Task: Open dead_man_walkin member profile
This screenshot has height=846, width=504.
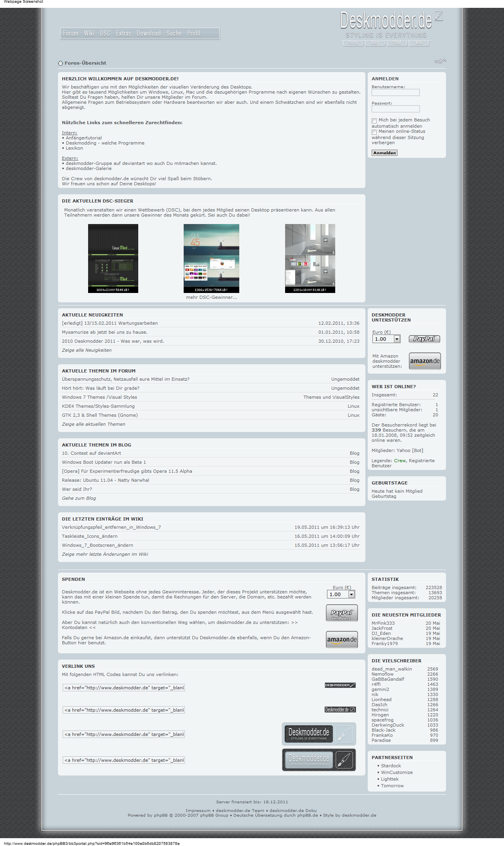Action: (x=392, y=669)
